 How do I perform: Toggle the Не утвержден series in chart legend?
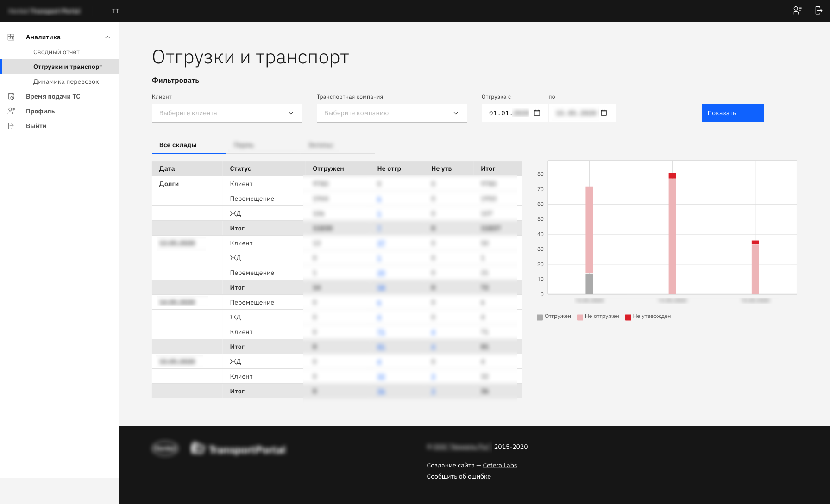click(x=648, y=317)
